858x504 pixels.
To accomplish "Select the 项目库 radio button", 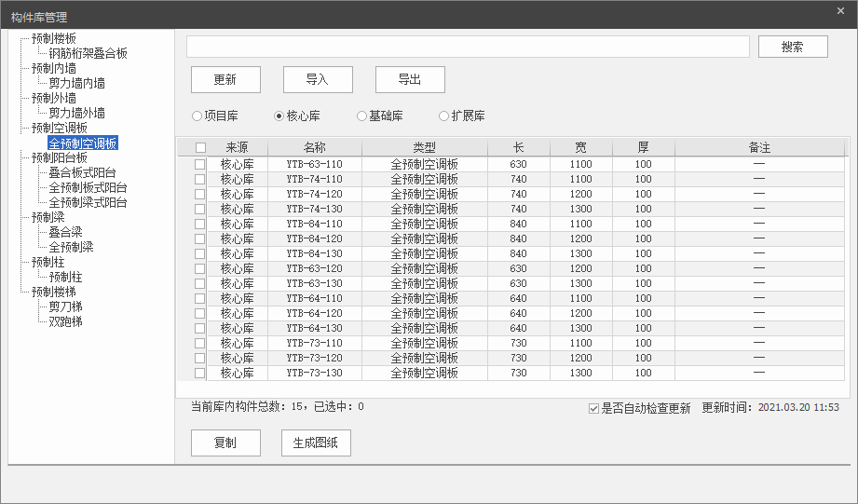I will pyautogui.click(x=197, y=116).
